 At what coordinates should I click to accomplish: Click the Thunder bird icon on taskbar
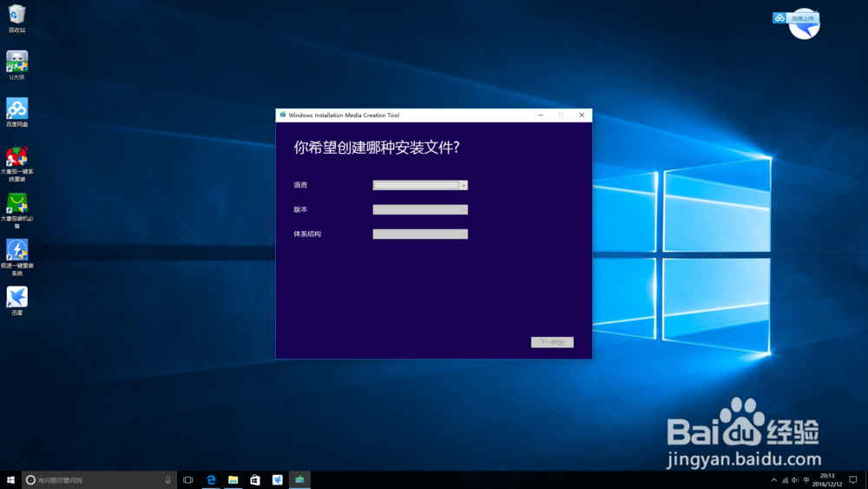(x=278, y=480)
